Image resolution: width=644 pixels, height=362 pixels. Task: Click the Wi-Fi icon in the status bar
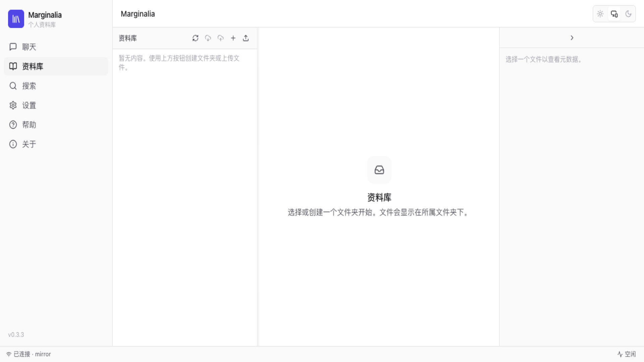[9, 354]
